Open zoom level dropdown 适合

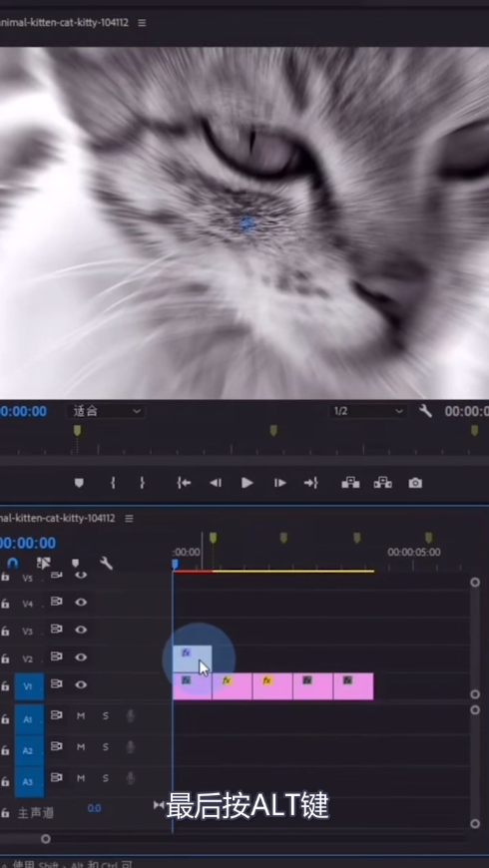click(107, 411)
